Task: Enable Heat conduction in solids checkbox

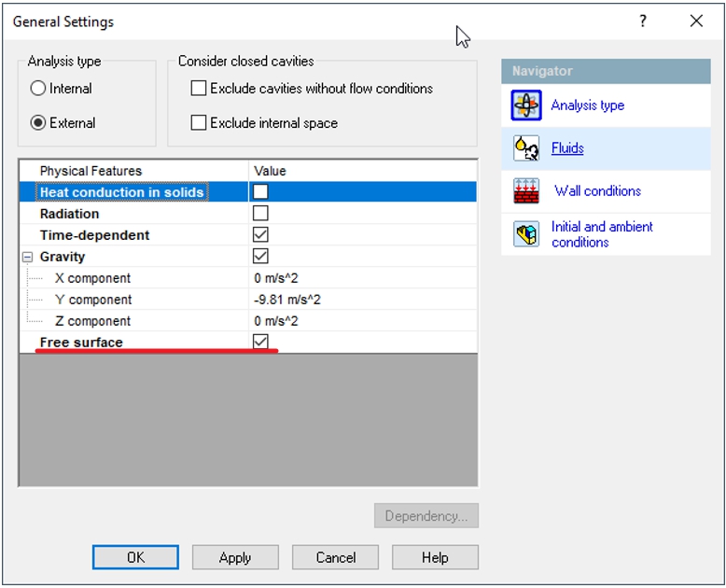Action: 261,192
